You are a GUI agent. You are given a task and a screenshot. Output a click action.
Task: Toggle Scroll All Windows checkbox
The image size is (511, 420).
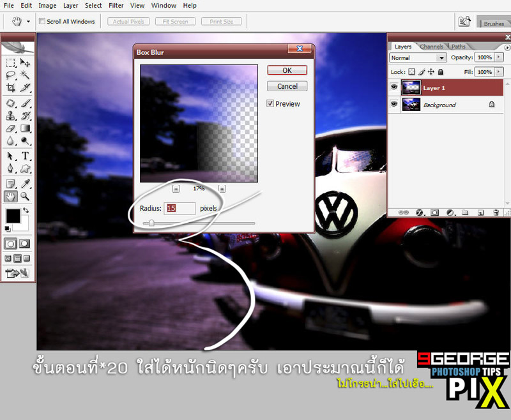pyautogui.click(x=42, y=21)
